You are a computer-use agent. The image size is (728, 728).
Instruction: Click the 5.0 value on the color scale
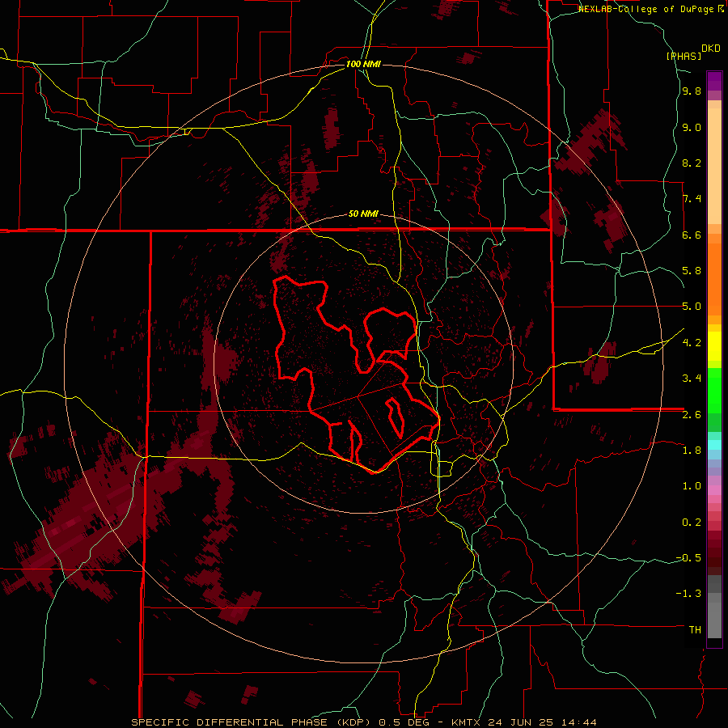point(692,307)
